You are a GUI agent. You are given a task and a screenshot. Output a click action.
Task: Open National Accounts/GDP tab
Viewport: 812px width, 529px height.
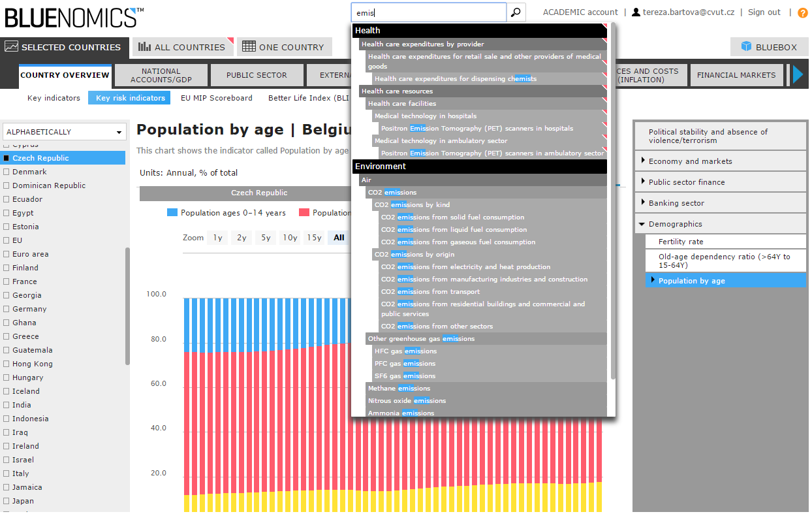pyautogui.click(x=161, y=75)
